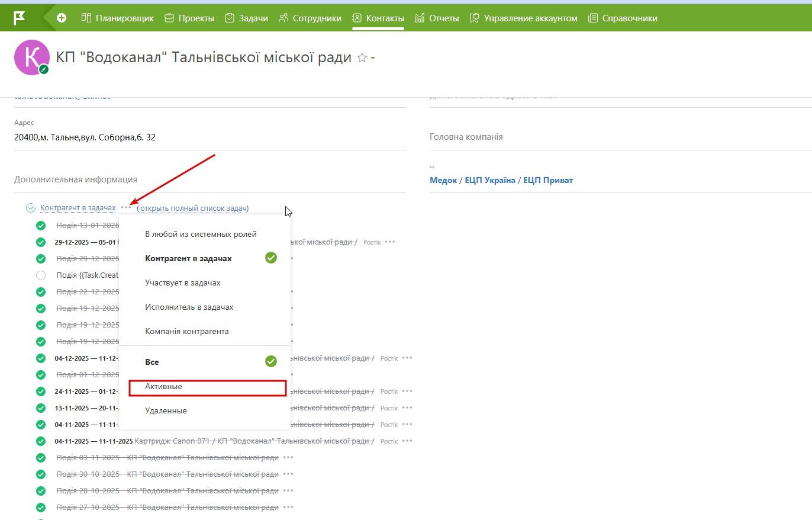The width and height of the screenshot is (812, 520).
Task: Open the ЕЦП Україна link
Action: pos(490,180)
